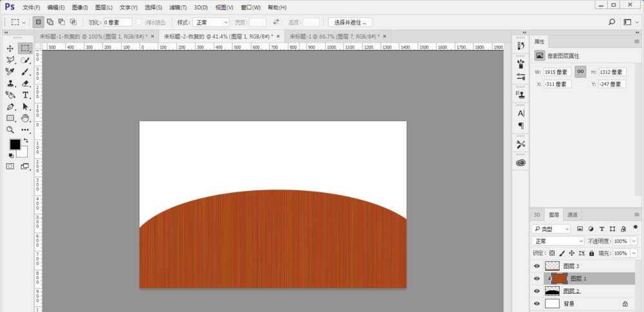Viewport: 644px width, 312px height.
Task: Select the Move tool
Action: coord(10,48)
